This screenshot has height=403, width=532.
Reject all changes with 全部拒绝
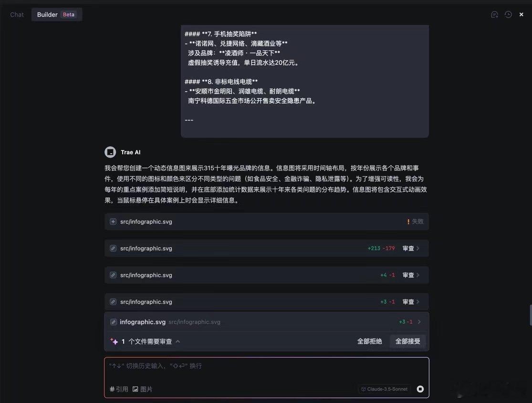[x=369, y=341]
